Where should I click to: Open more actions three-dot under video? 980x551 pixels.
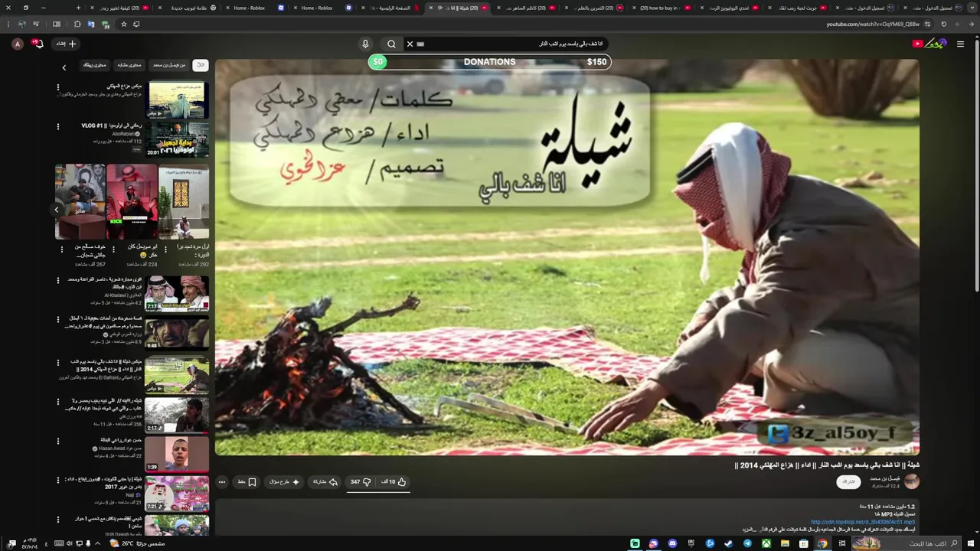(x=222, y=482)
